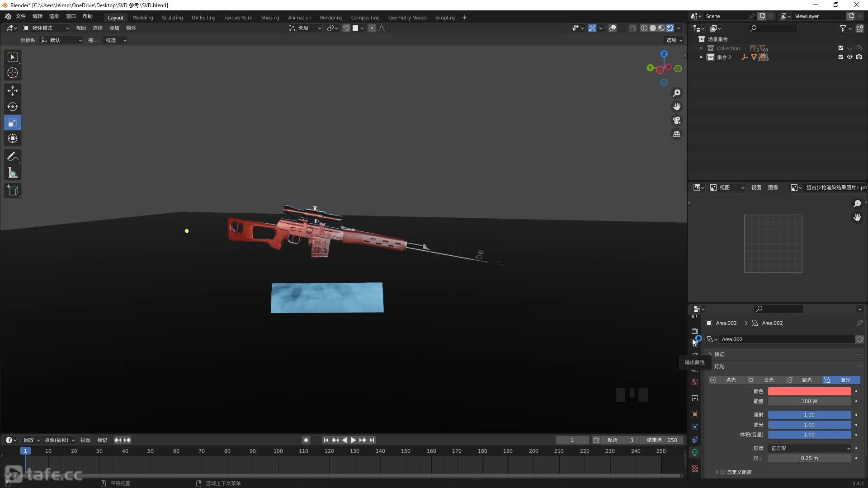Toggle proportional editing
The height and width of the screenshot is (488, 868).
tap(372, 28)
